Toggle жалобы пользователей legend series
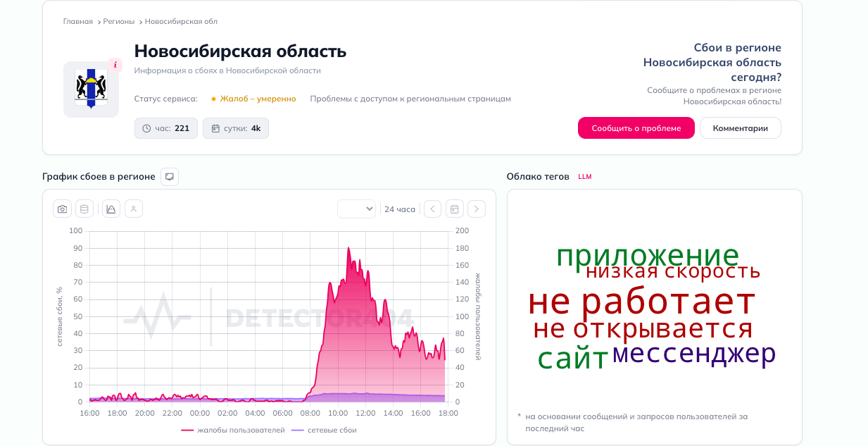 pyautogui.click(x=233, y=430)
